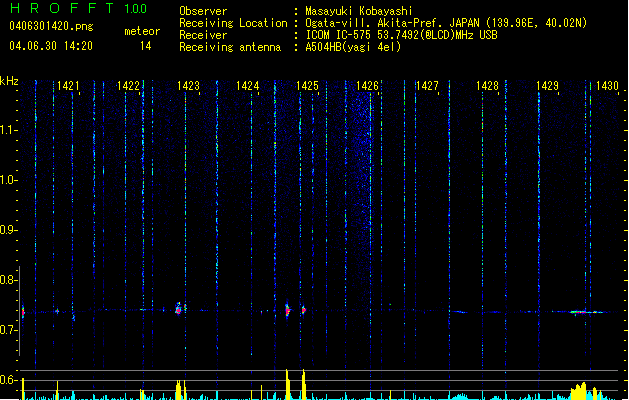The height and width of the screenshot is (400, 629).
Task: Click the kHz axis unit label
Action: click(9, 81)
